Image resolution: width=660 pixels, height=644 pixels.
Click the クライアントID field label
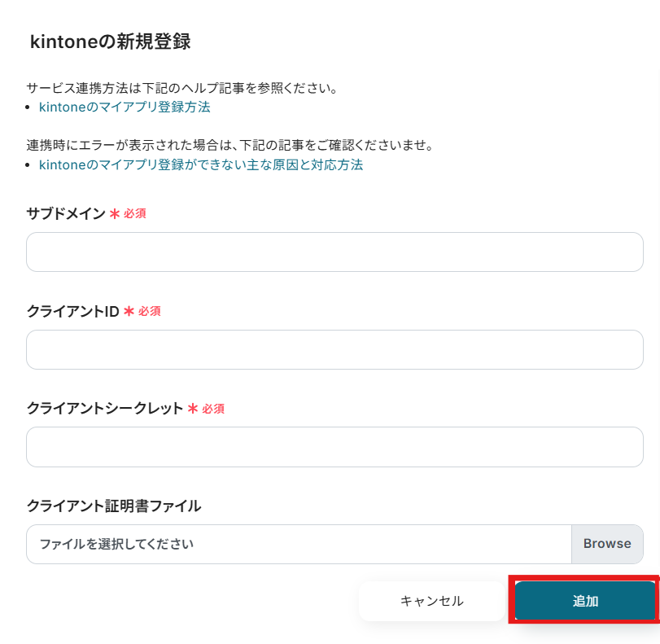point(73,311)
